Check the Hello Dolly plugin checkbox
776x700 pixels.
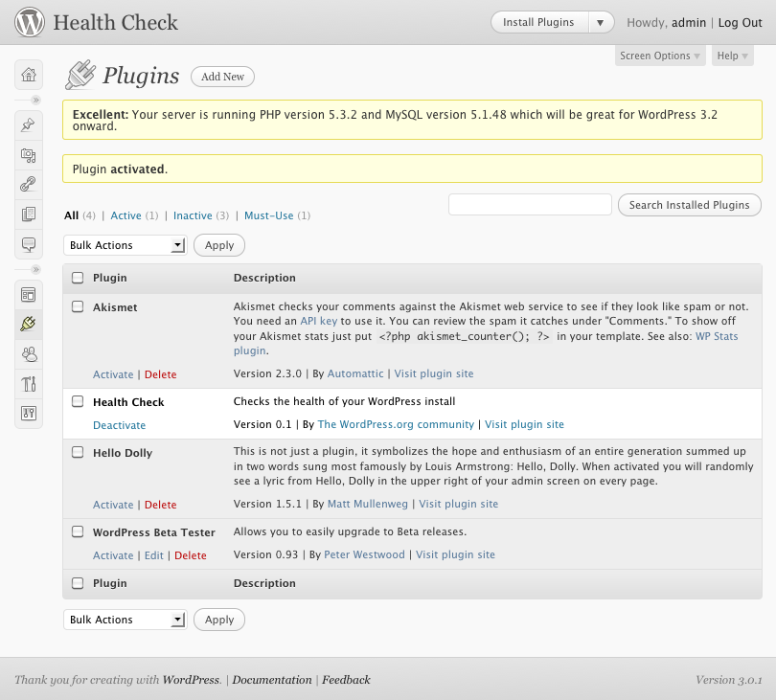coord(78,452)
